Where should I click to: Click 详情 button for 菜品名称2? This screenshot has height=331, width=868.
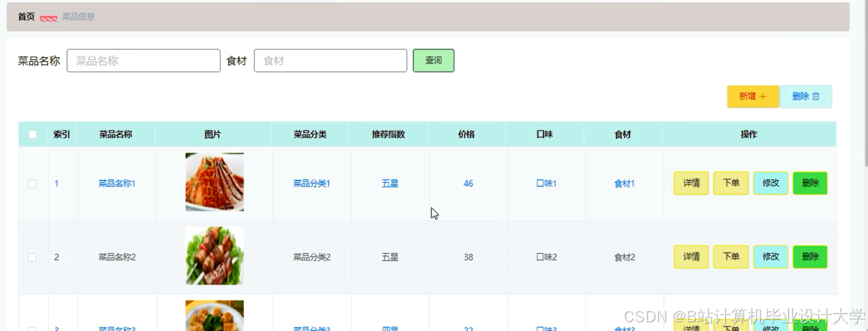691,257
